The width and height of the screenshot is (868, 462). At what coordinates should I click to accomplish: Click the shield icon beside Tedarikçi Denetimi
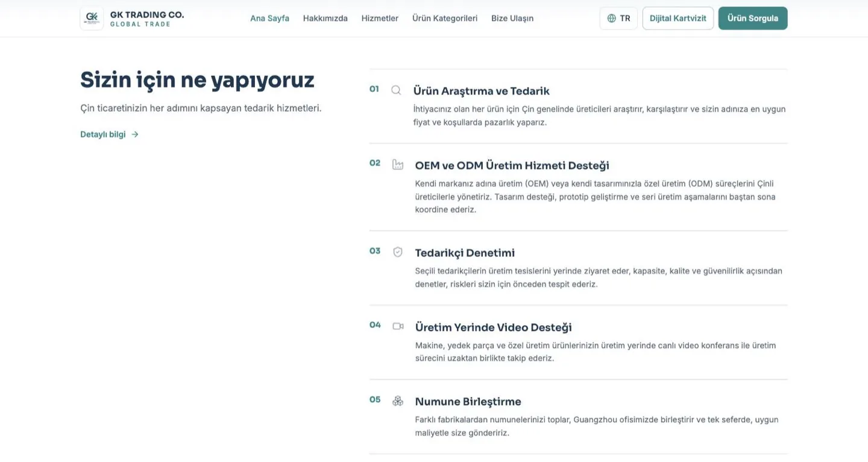[398, 252]
